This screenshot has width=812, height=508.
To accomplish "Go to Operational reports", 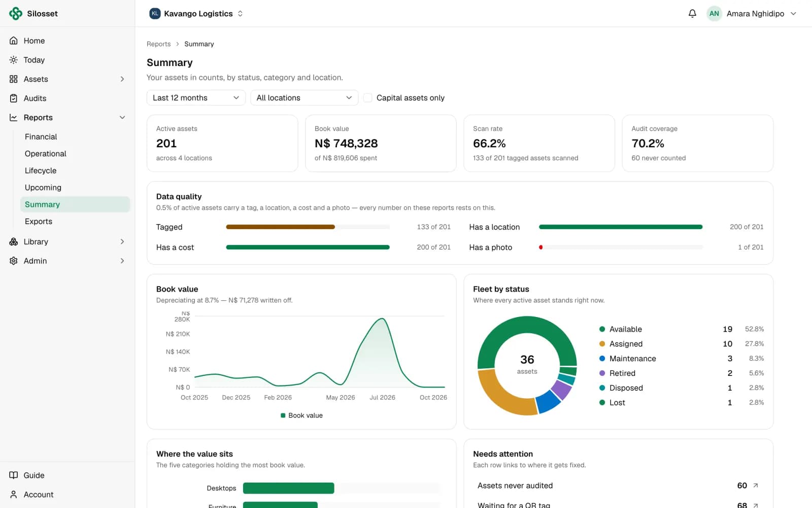I will (75, 154).
